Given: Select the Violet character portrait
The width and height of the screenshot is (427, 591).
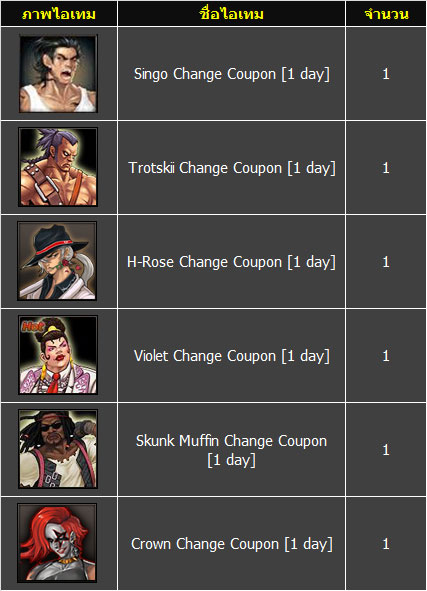Looking at the screenshot, I should (58, 355).
